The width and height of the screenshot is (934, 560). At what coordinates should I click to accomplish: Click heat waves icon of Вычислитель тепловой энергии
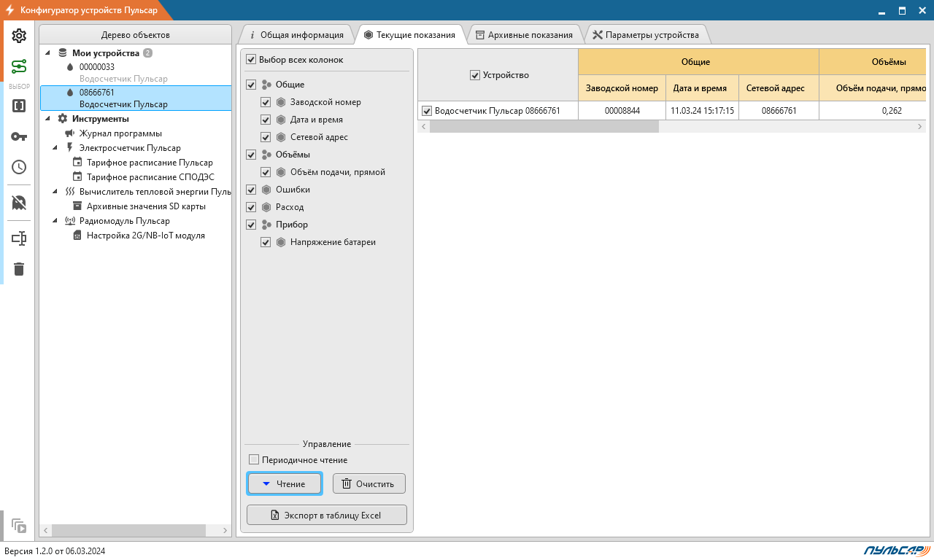(x=69, y=192)
